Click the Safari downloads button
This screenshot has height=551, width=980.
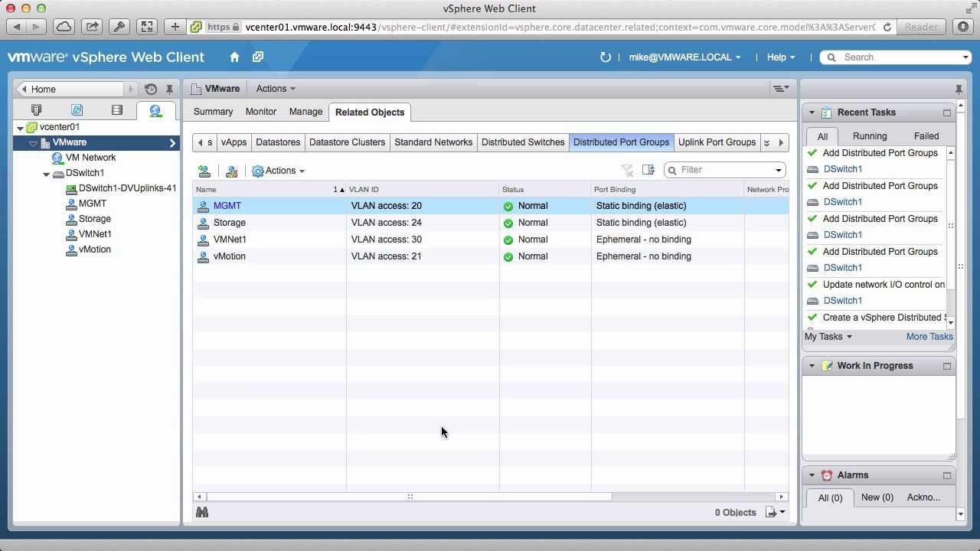pos(963,27)
